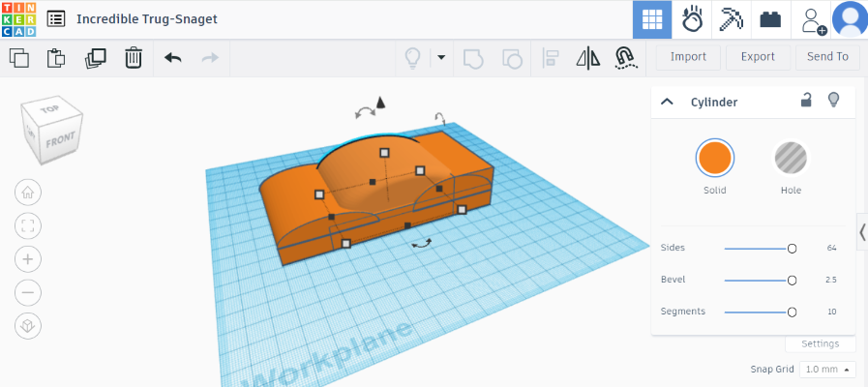The width and height of the screenshot is (868, 387).
Task: Zoom out the viewport
Action: point(28,292)
